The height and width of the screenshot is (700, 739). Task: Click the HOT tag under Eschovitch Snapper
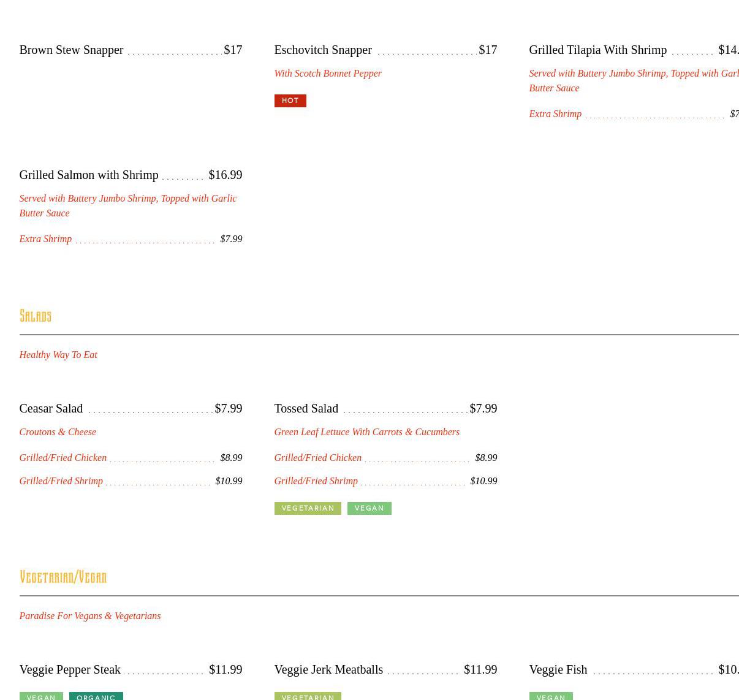290,101
